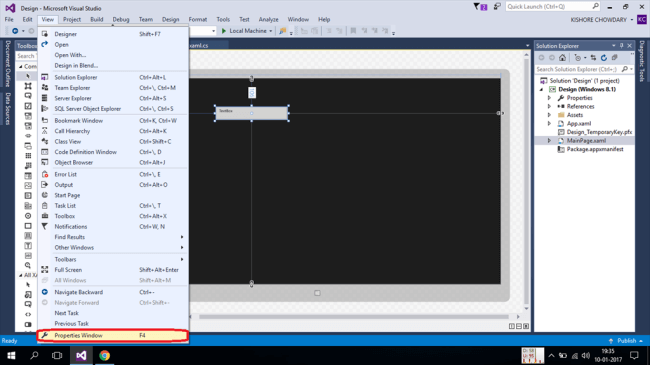The height and width of the screenshot is (365, 650).
Task: Click the Error List icon
Action: (45, 174)
